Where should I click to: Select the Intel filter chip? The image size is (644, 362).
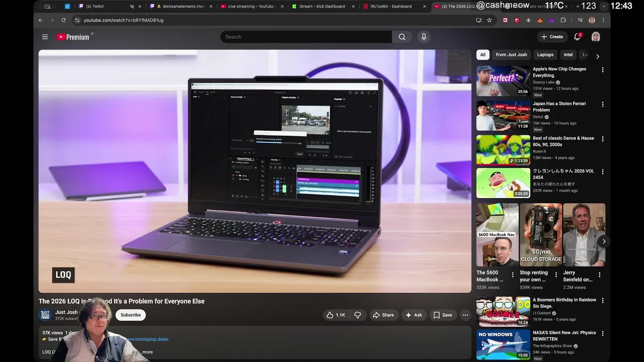(568, 55)
